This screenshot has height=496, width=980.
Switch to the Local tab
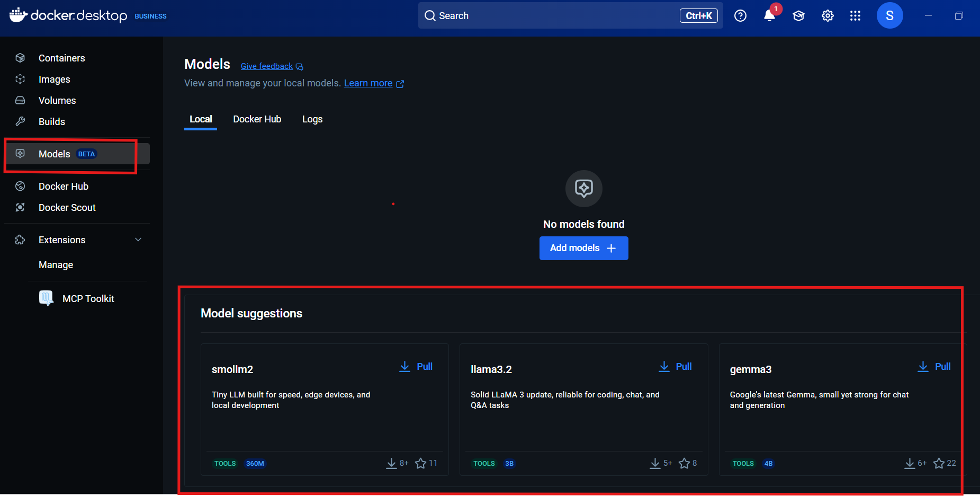tap(201, 119)
